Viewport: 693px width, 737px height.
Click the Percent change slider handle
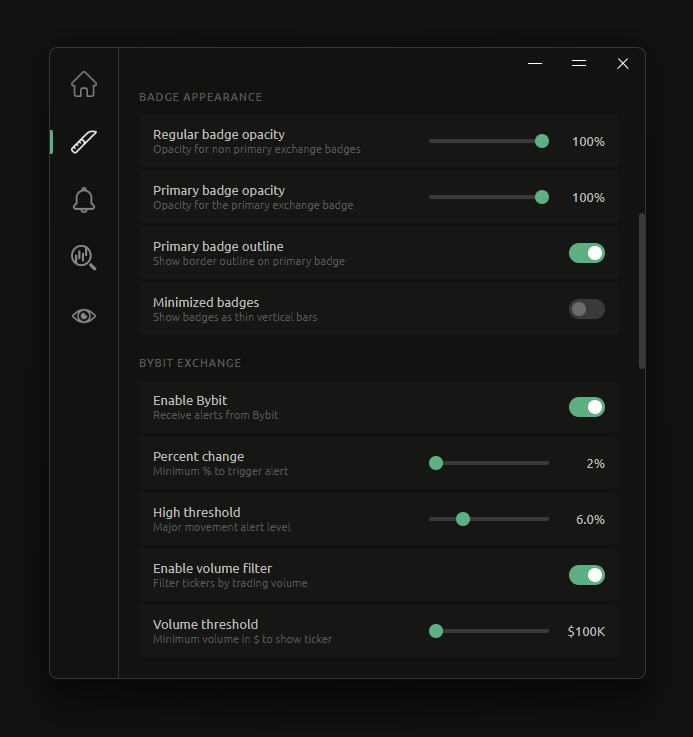pyautogui.click(x=436, y=463)
